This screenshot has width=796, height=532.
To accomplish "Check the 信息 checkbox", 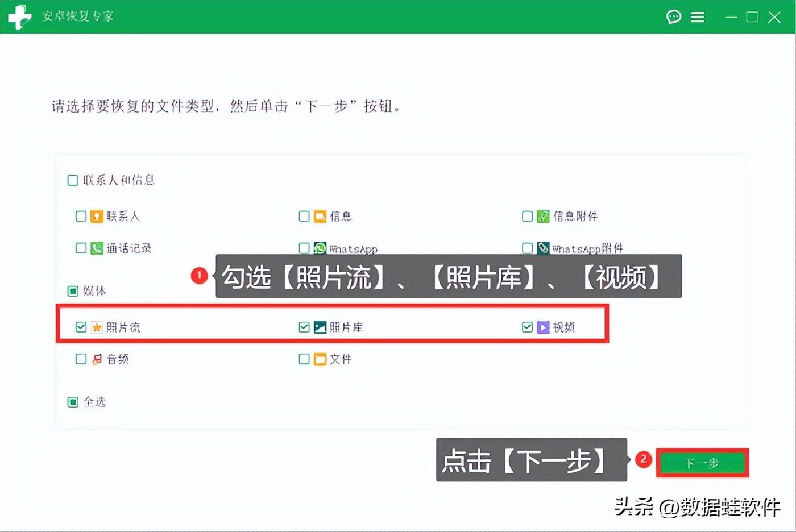I will (304, 217).
